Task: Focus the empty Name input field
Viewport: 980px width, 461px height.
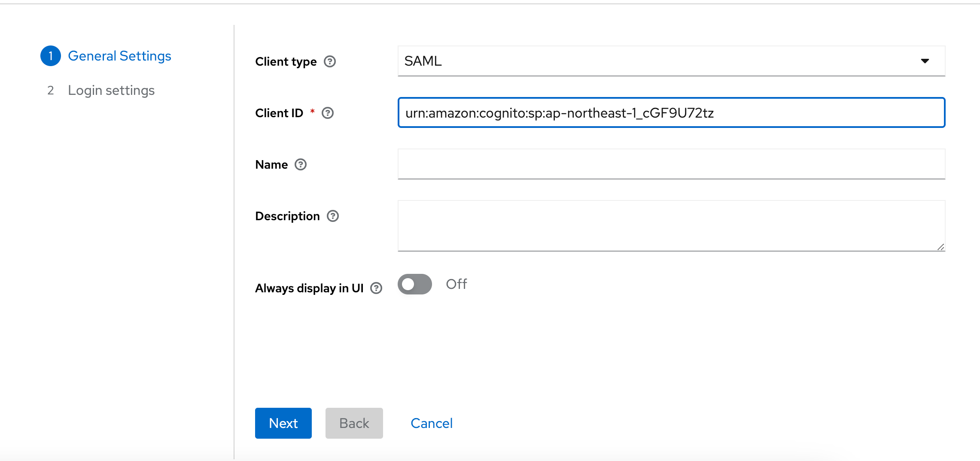Action: [x=670, y=164]
